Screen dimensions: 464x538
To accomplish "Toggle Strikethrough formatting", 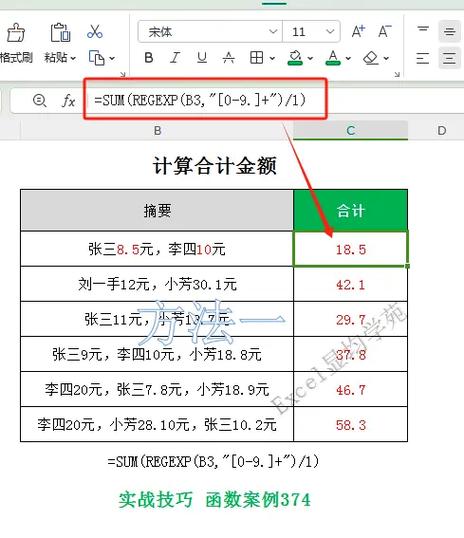I will (x=229, y=58).
